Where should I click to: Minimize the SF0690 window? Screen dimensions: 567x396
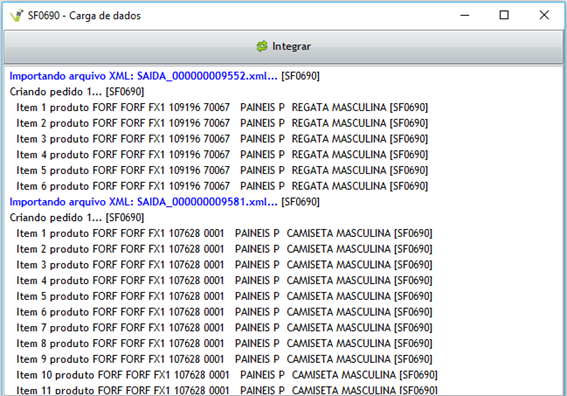(x=465, y=15)
